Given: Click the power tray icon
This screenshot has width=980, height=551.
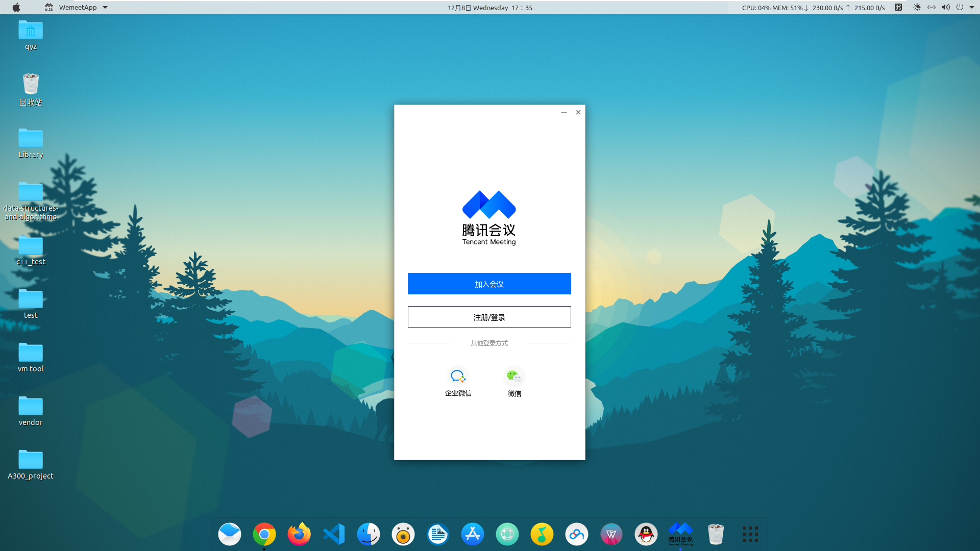Looking at the screenshot, I should tap(960, 7).
